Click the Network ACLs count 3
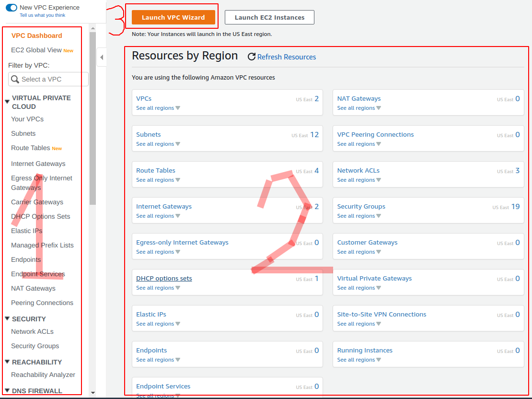Image resolution: width=532 pixels, height=399 pixels. click(x=518, y=170)
